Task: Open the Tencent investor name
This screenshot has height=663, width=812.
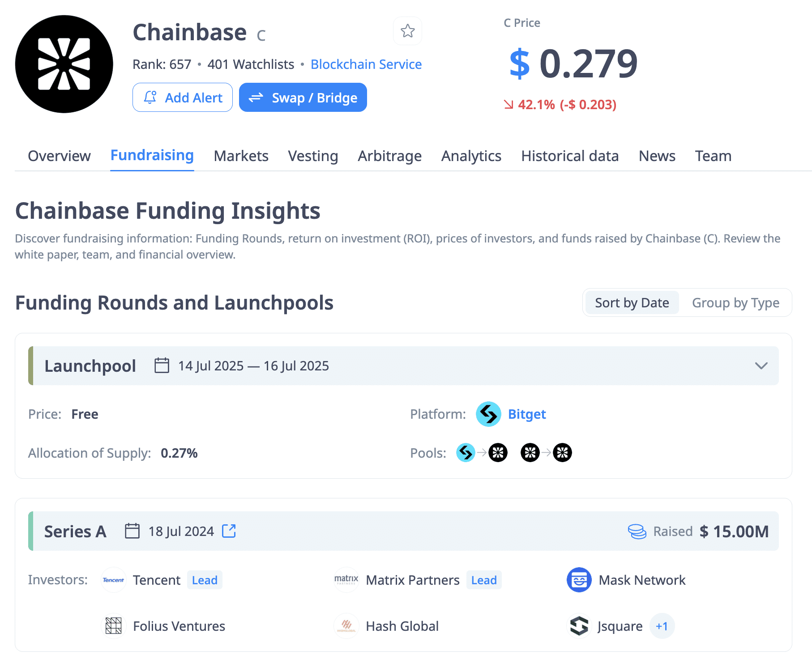Action: [x=157, y=580]
